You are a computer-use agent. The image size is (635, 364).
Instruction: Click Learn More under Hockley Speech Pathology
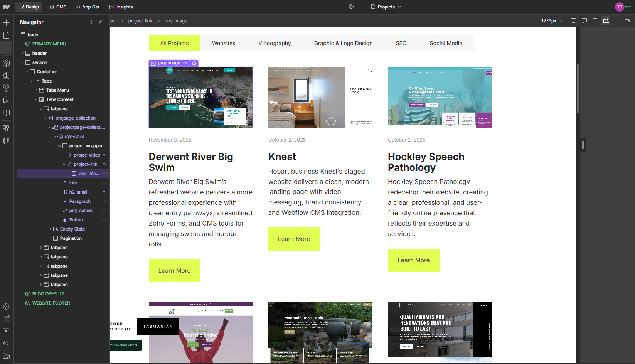[x=413, y=260]
